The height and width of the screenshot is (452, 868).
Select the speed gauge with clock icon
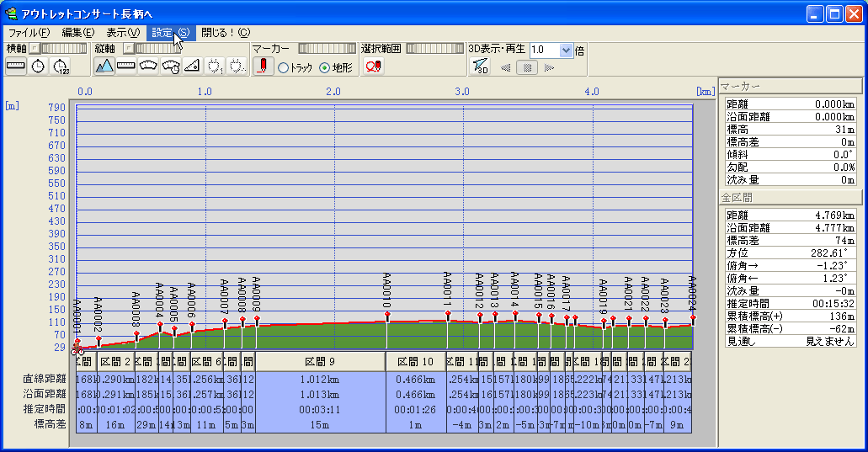coord(171,66)
